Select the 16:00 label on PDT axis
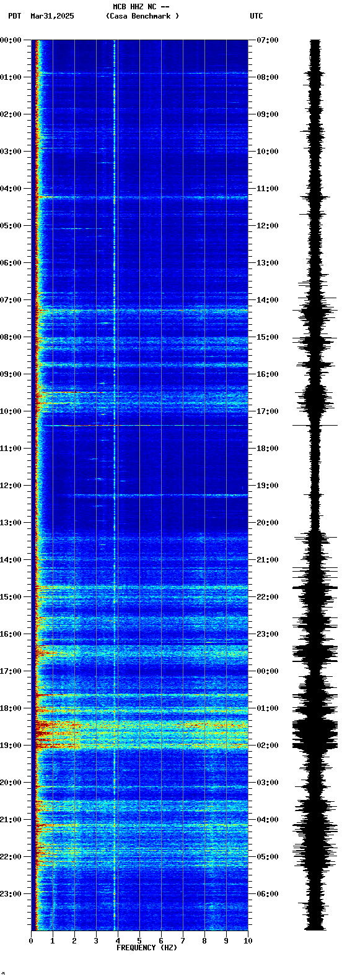 11,634
